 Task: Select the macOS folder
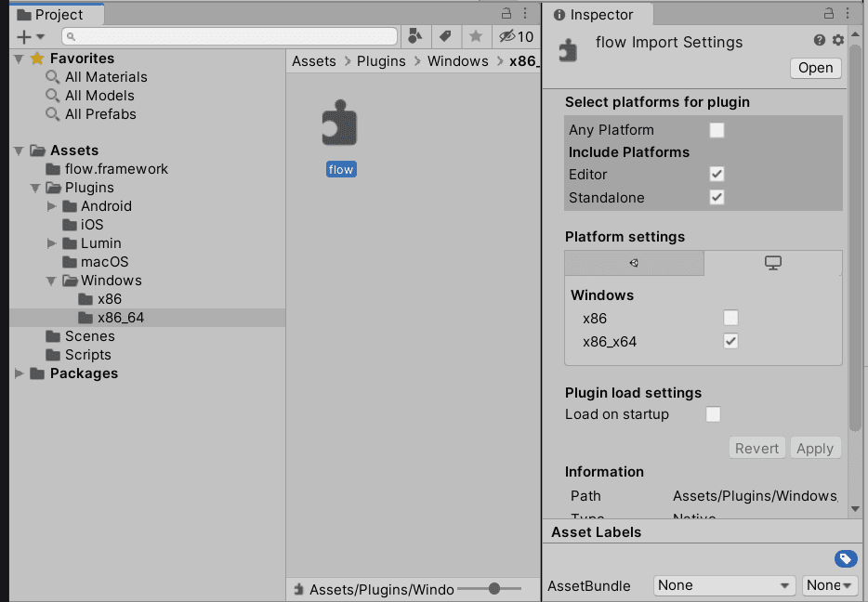(105, 262)
